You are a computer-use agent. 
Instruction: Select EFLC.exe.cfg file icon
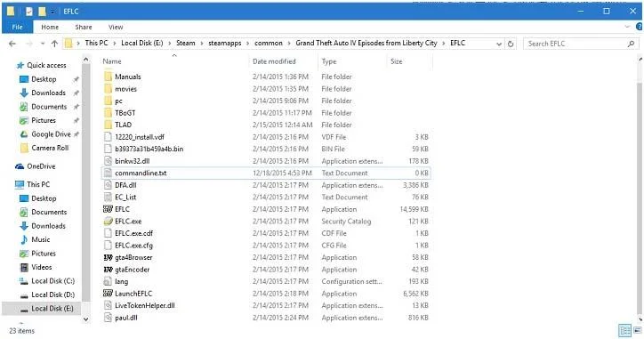[108, 246]
